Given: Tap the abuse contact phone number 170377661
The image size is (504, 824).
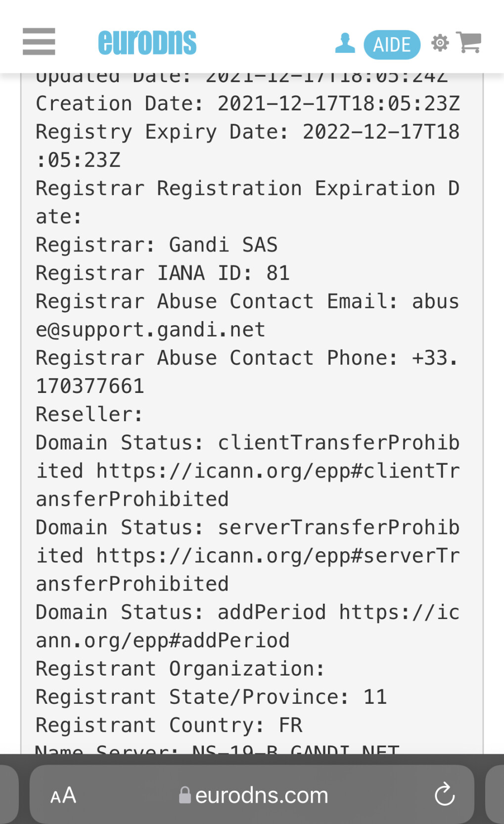Looking at the screenshot, I should [x=90, y=387].
